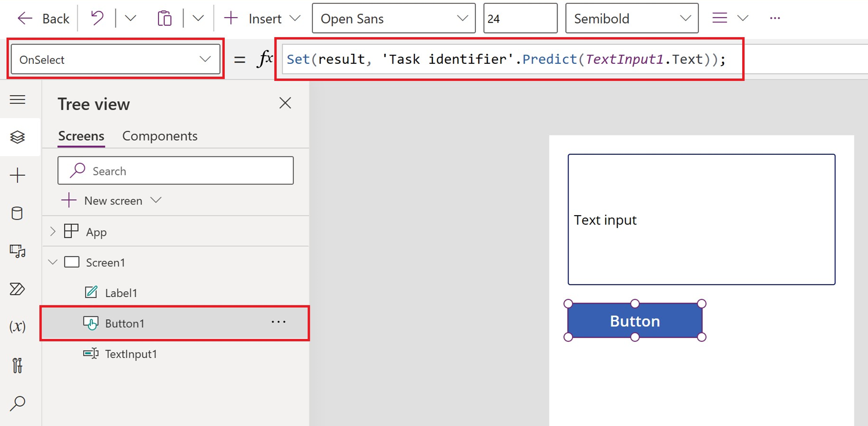Click the font size field showing 24
Screen dimensions: 868x426
(520, 18)
